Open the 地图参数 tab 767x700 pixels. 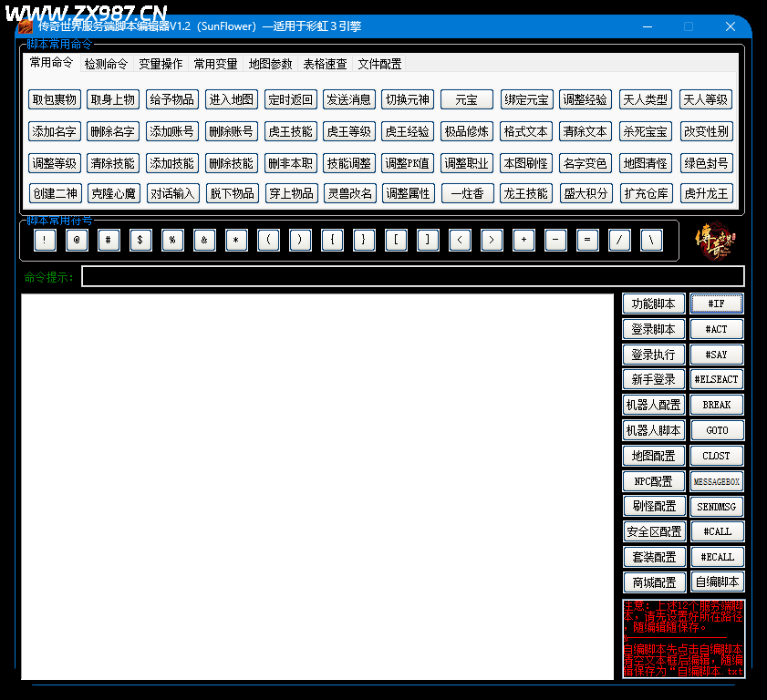[270, 64]
